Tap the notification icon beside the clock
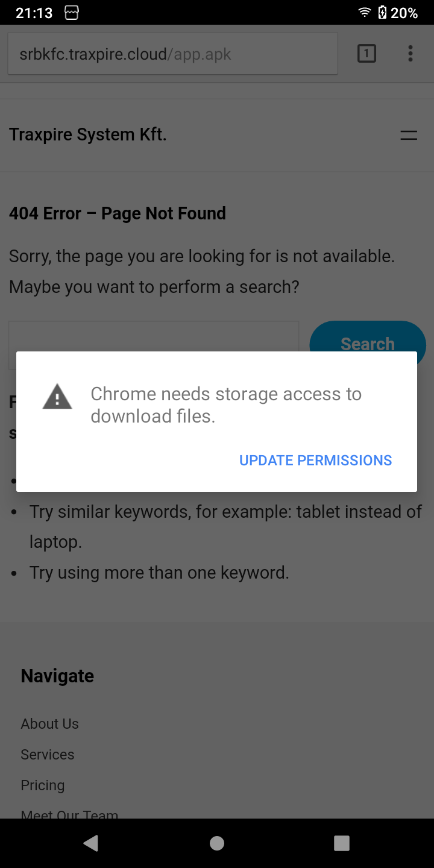The height and width of the screenshot is (868, 434). 72,13
